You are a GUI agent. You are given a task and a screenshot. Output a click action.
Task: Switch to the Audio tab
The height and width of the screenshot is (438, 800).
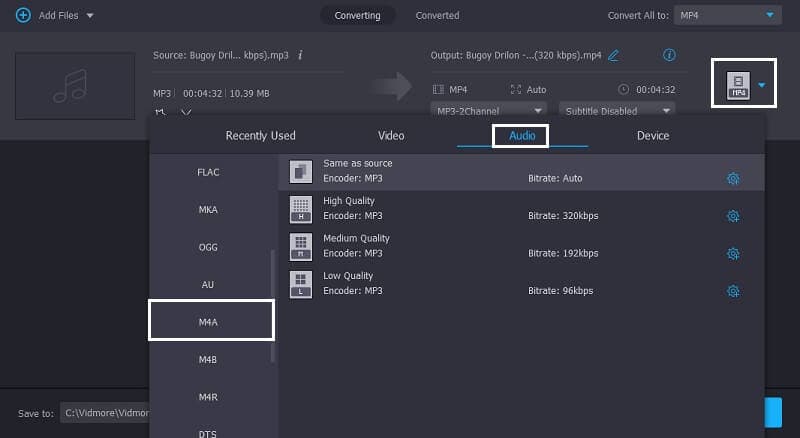[521, 135]
